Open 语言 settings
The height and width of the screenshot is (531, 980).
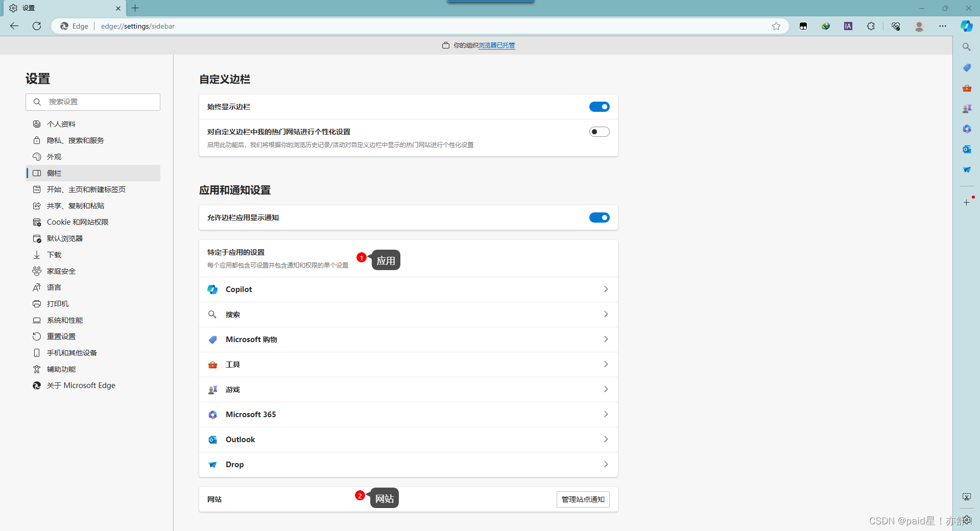click(93, 287)
